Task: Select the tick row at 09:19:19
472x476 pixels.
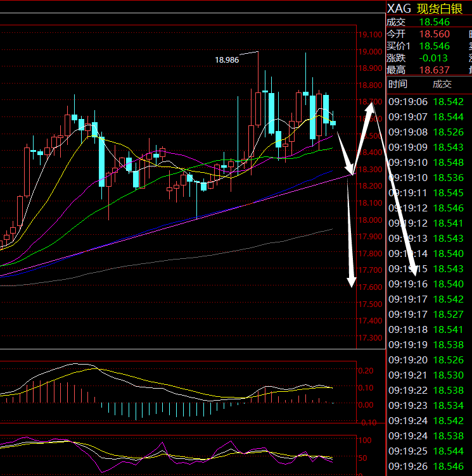Action: [426, 344]
